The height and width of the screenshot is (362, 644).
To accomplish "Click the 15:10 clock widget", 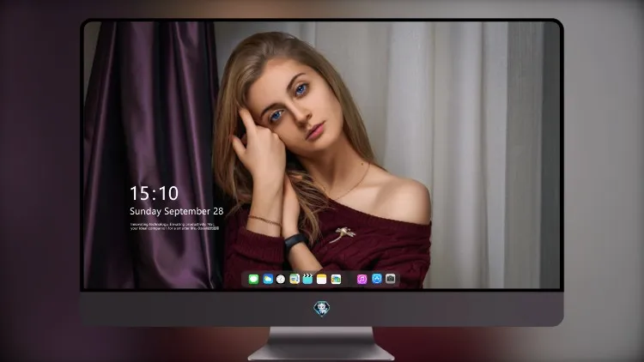I will 154,193.
